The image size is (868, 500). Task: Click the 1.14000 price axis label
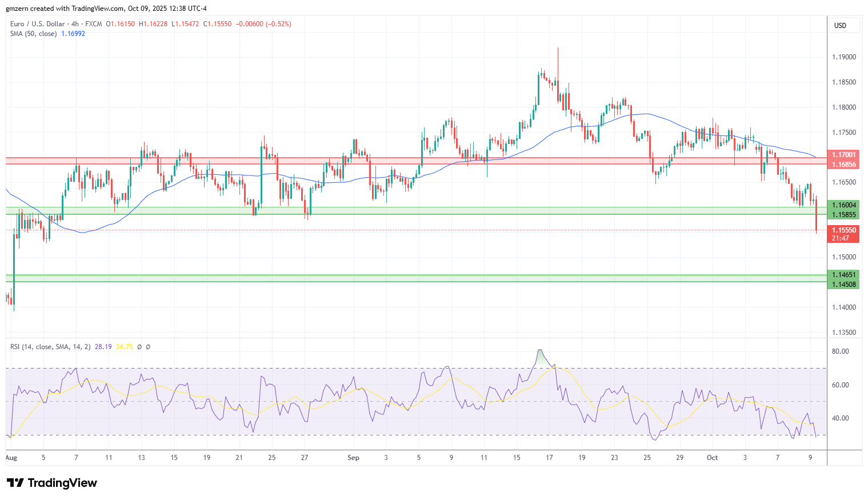click(x=844, y=307)
